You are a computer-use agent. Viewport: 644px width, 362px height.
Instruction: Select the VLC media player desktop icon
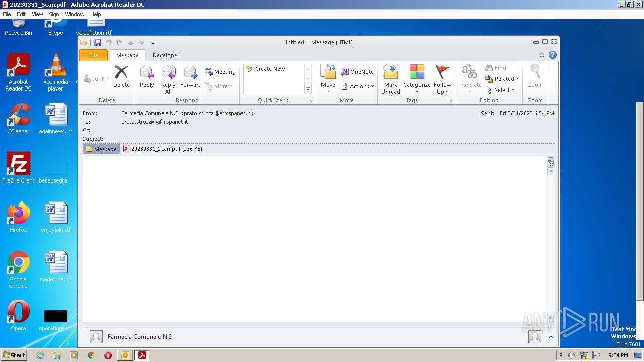tap(55, 72)
